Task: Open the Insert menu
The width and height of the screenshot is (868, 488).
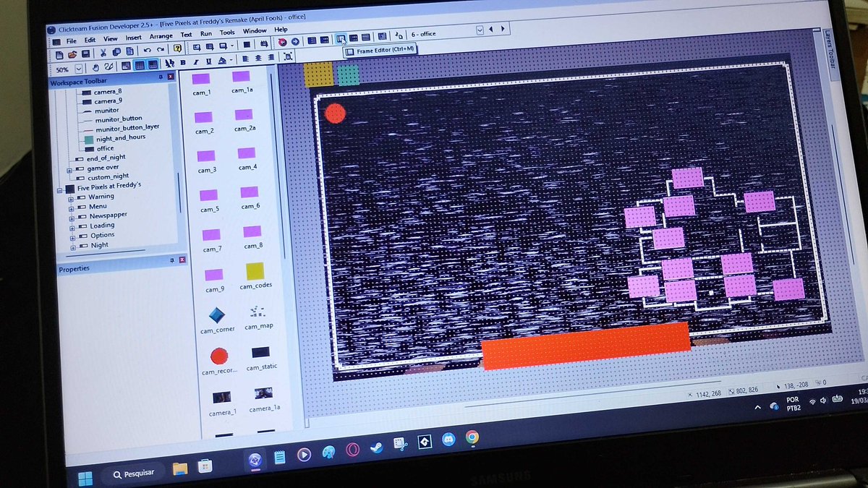Action: (x=133, y=38)
